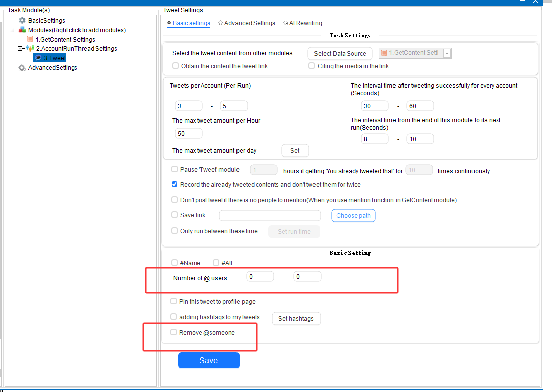
Task: Click the Basic settings tab bullet icon
Action: point(169,23)
